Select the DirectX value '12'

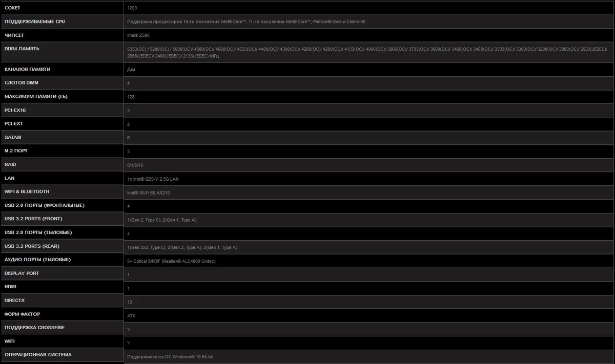[x=130, y=302]
